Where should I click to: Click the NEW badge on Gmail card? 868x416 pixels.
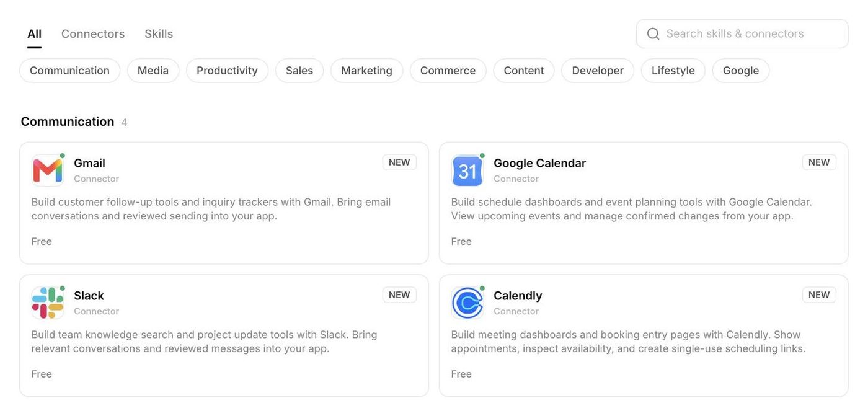coord(399,162)
